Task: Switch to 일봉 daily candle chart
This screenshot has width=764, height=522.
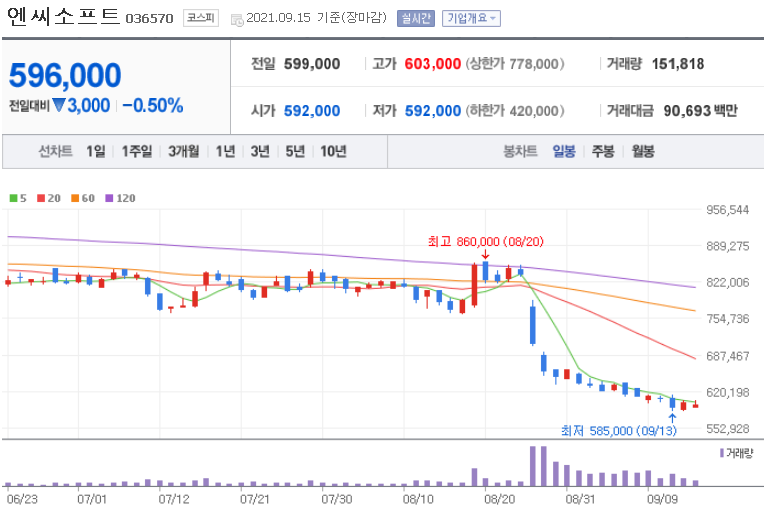Action: click(564, 152)
